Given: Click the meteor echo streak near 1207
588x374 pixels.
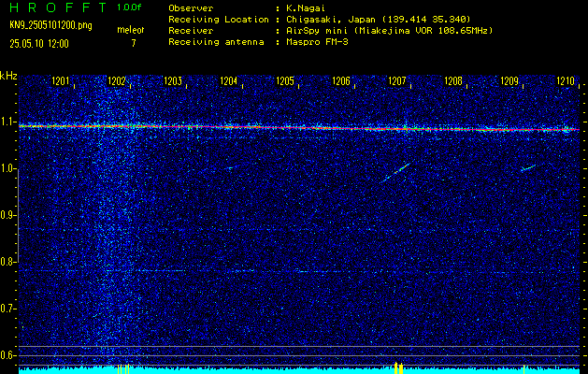Looking at the screenshot, I should (395, 172).
